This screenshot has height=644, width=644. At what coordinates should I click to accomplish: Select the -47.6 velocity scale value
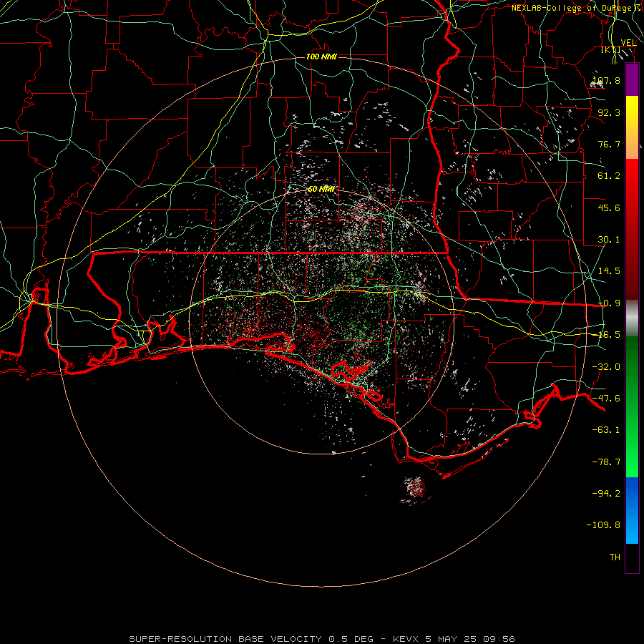coord(606,399)
